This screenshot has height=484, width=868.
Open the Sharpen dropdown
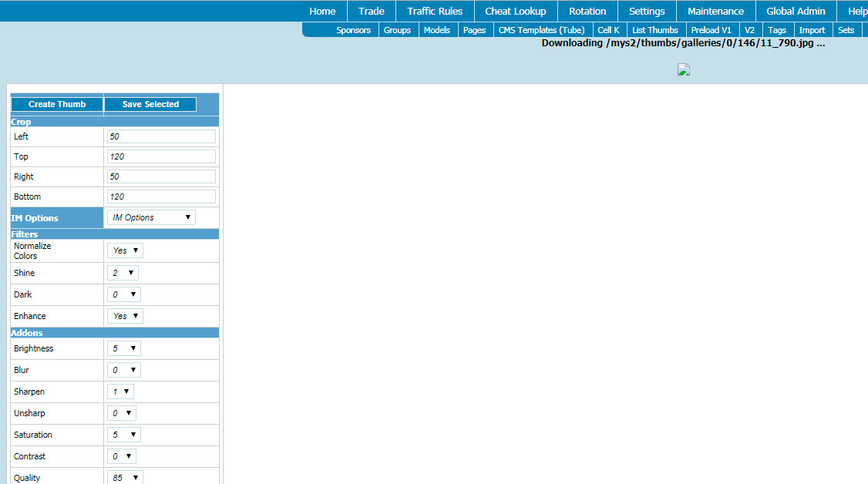pos(120,392)
